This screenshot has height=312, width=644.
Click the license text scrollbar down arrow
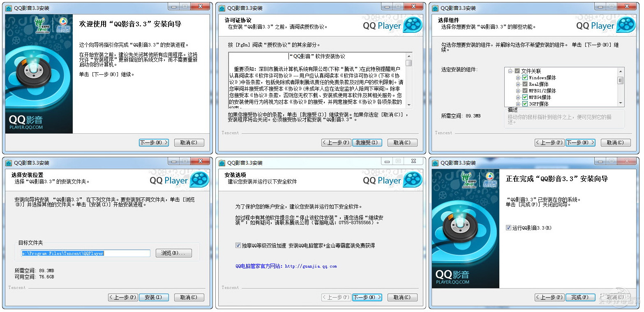[409, 105]
